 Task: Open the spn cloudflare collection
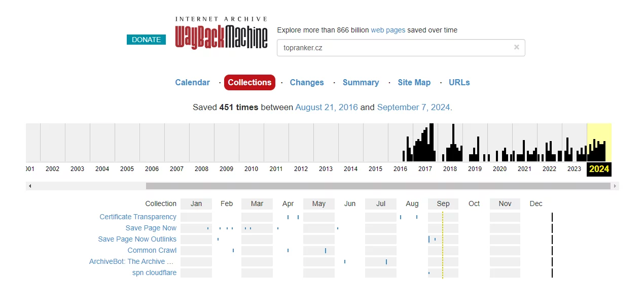tap(154, 273)
